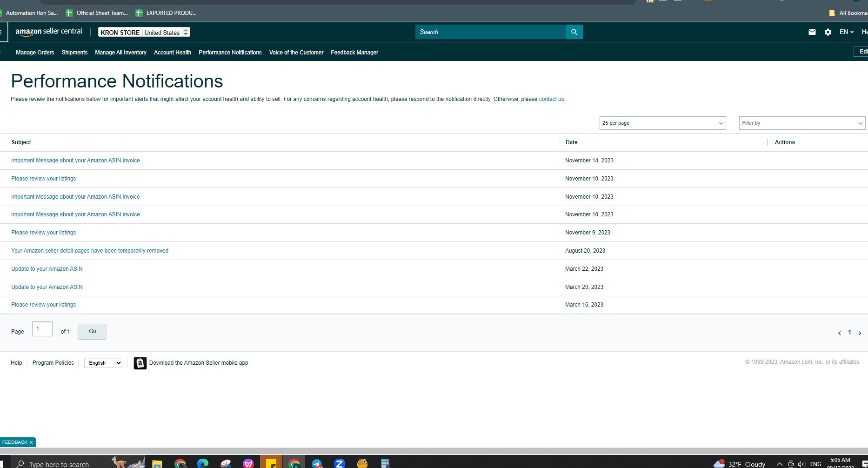Click the volume speaker tray icon
This screenshot has width=868, height=468.
[801, 464]
